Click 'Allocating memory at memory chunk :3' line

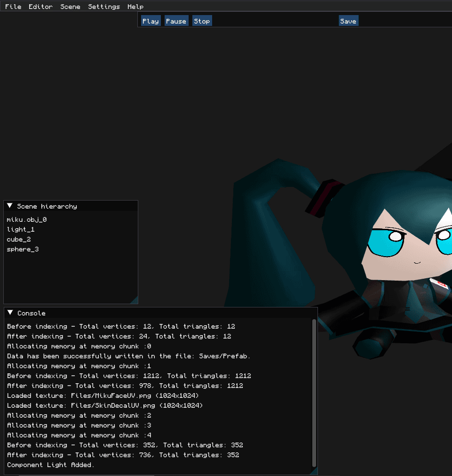coord(79,425)
